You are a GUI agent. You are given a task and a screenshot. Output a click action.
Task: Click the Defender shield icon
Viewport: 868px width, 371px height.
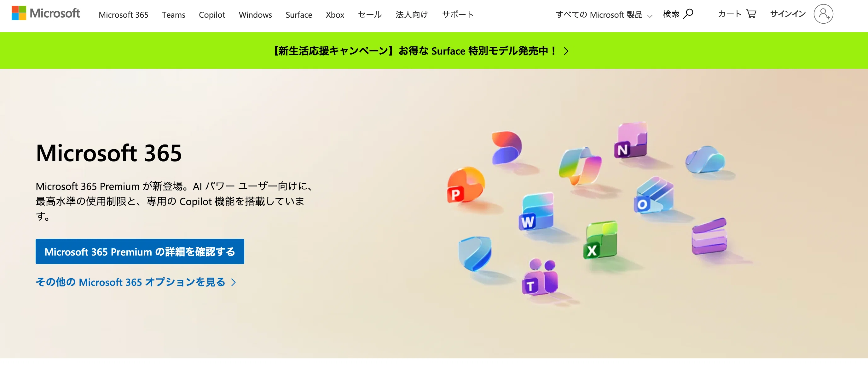475,254
